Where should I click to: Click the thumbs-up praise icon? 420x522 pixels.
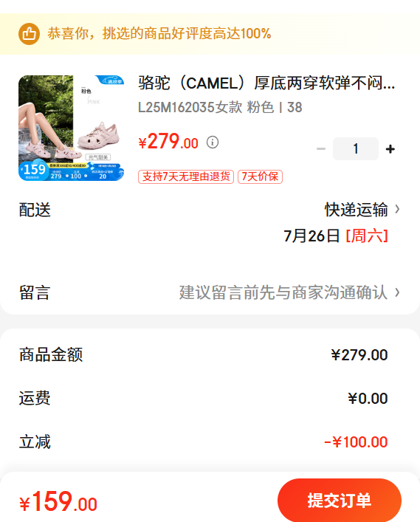tap(29, 34)
